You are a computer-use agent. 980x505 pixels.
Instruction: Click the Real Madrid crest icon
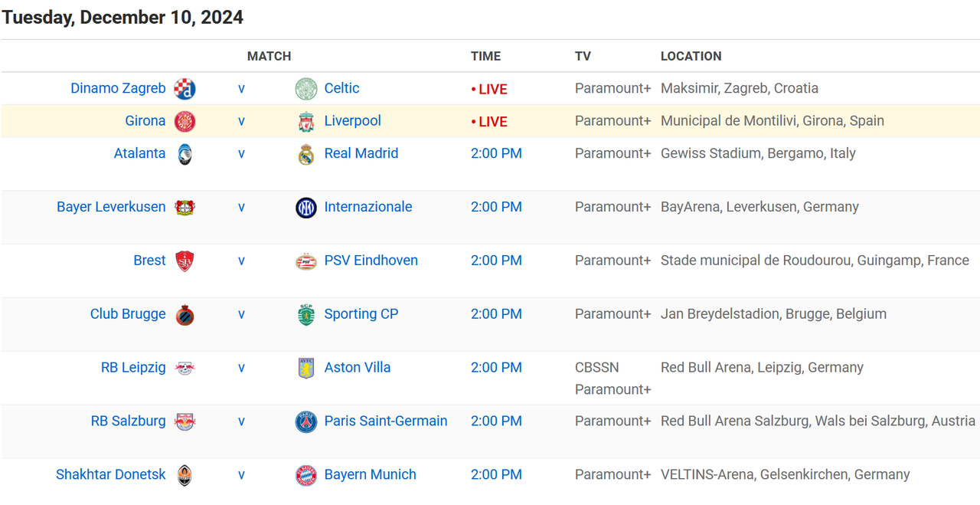point(306,154)
